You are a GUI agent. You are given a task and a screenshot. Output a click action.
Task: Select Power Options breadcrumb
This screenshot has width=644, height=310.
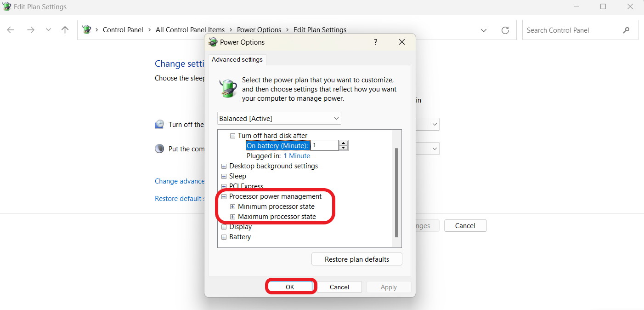coord(259,30)
